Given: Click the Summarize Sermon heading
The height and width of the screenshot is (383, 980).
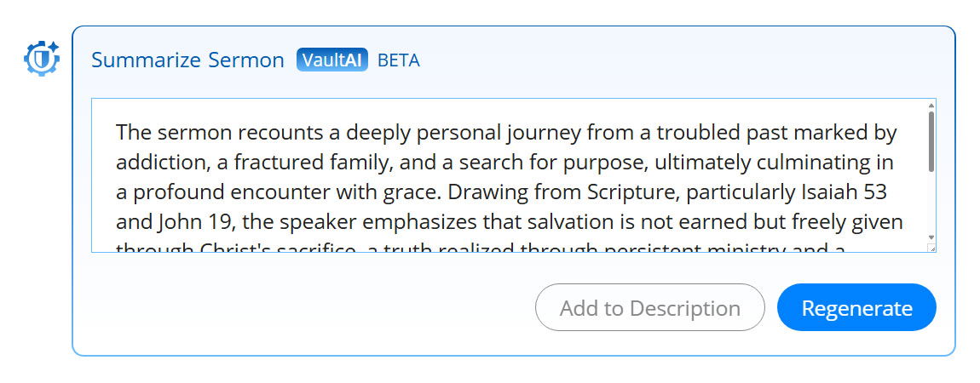Looking at the screenshot, I should [187, 60].
